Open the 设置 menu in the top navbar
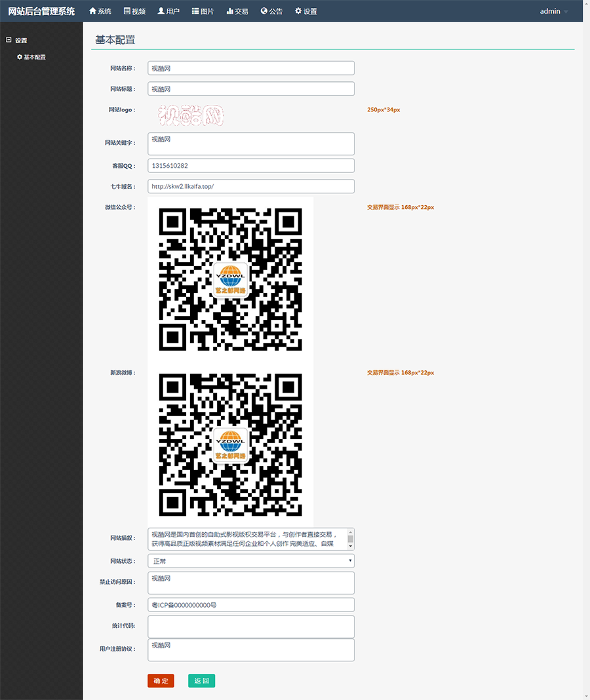590x700 pixels. (x=306, y=11)
